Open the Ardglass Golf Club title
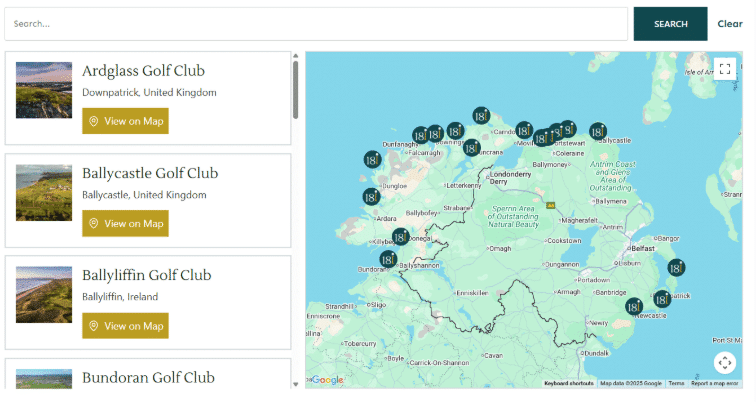756x402 pixels. coord(143,71)
